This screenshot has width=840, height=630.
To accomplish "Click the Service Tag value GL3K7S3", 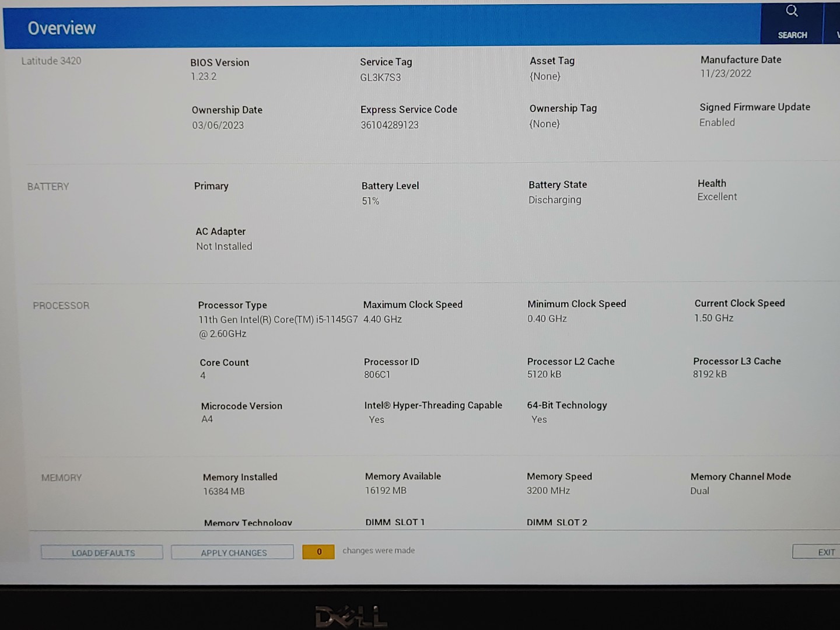I will (x=380, y=78).
